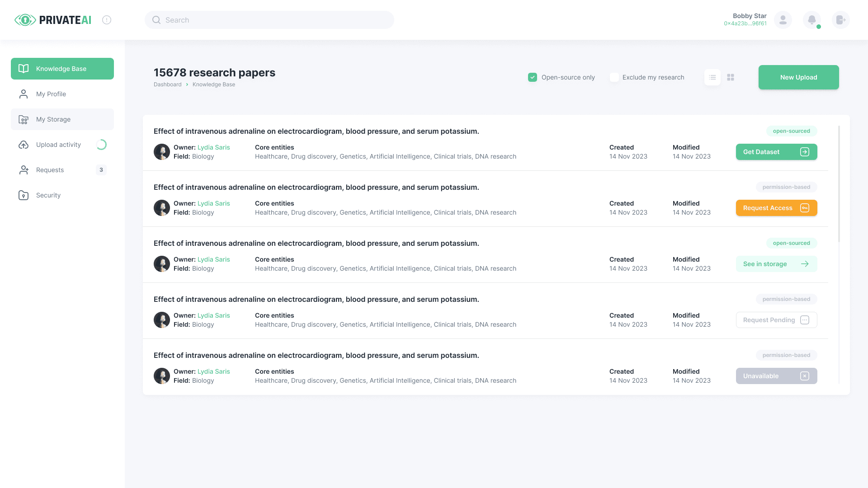Click Dashboard breadcrumb link
The height and width of the screenshot is (488, 868).
click(167, 84)
